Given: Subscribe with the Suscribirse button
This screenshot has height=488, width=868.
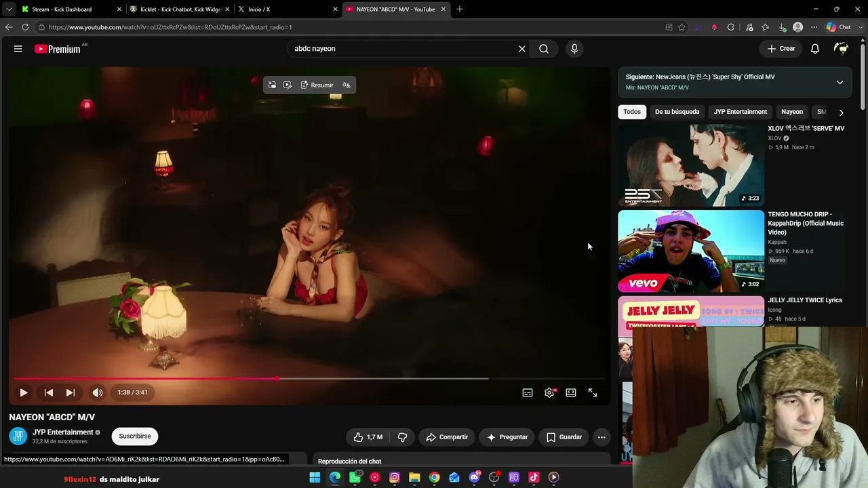Looking at the screenshot, I should 135,436.
